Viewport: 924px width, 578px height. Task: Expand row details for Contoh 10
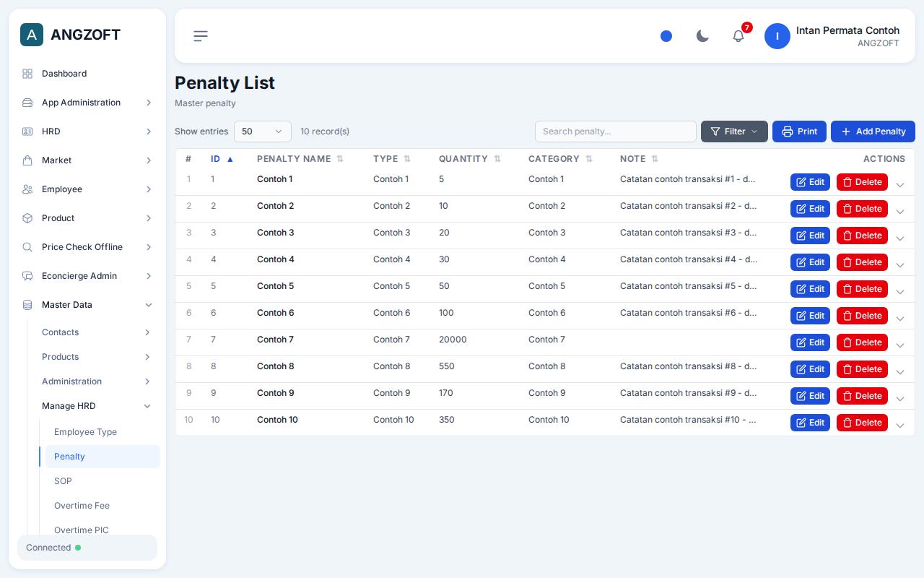tap(900, 426)
